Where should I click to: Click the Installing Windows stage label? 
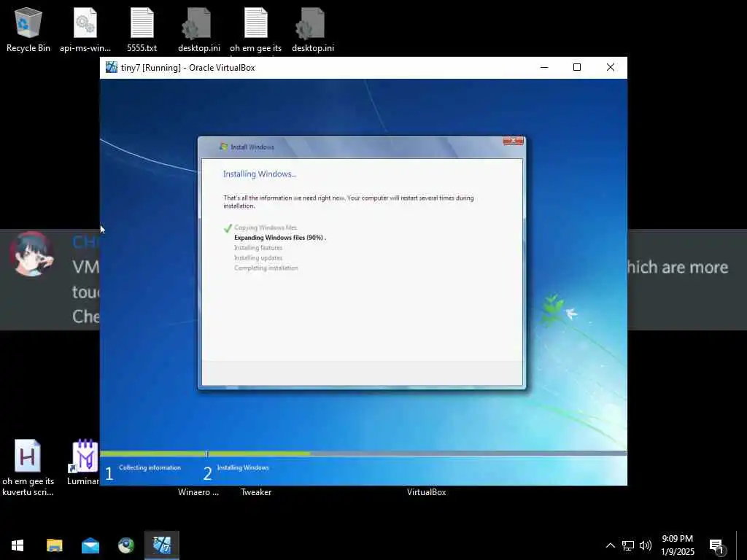(243, 467)
